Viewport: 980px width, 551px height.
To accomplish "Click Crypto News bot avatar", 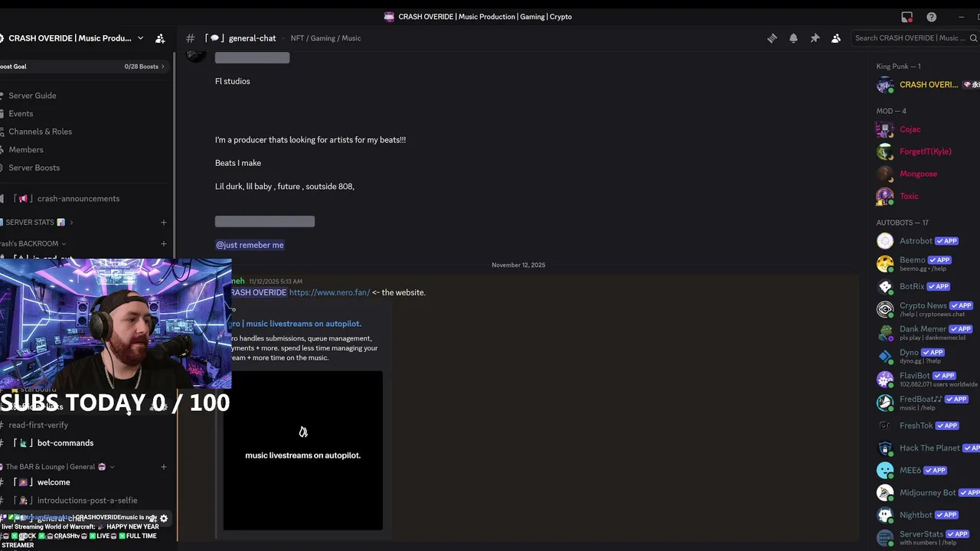I will tap(885, 309).
